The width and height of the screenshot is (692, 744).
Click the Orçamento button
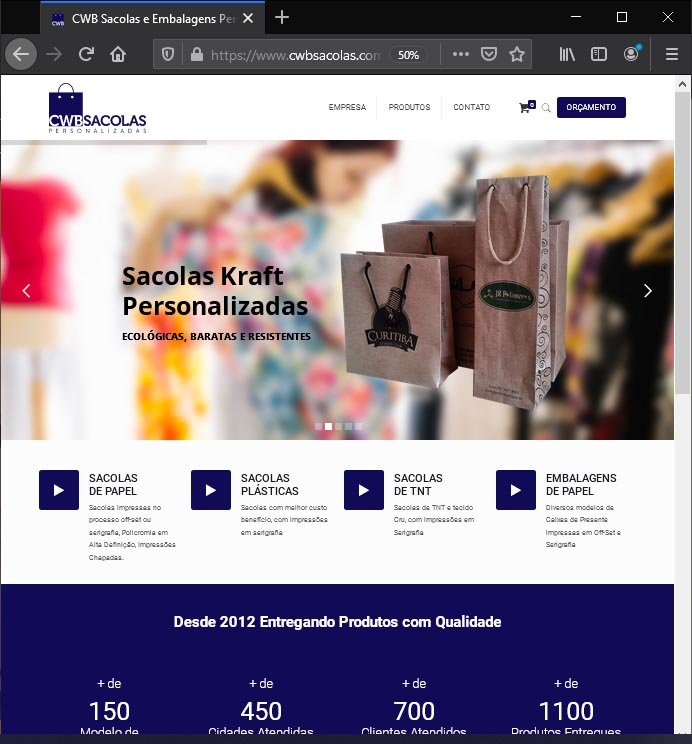591,108
